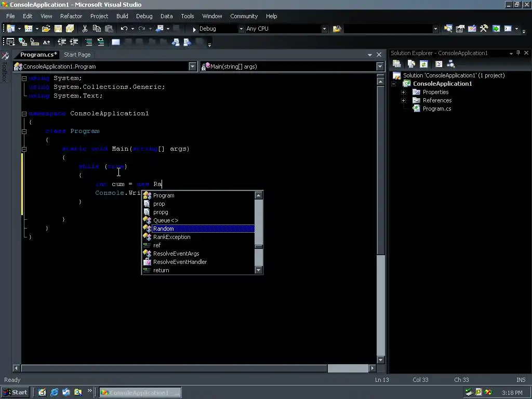Viewport: 532px width, 399px height.
Task: Open the ConsoleApplication1.Program types dropdown
Action: coord(192,66)
